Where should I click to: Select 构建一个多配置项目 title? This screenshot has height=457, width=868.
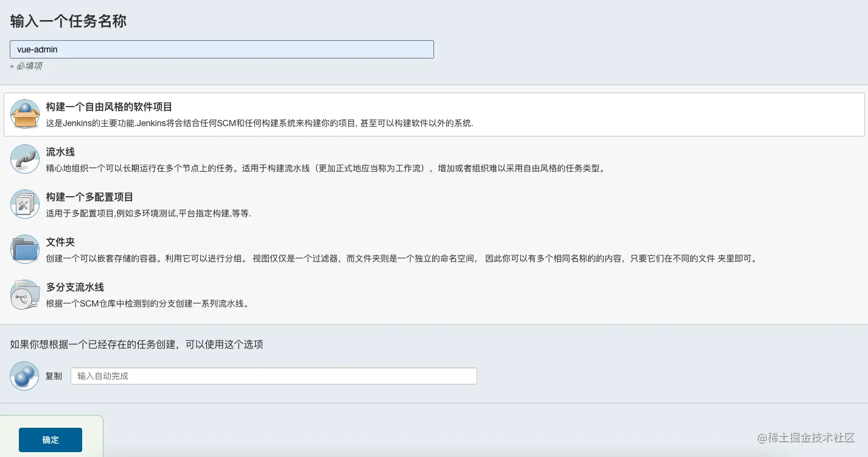(89, 197)
